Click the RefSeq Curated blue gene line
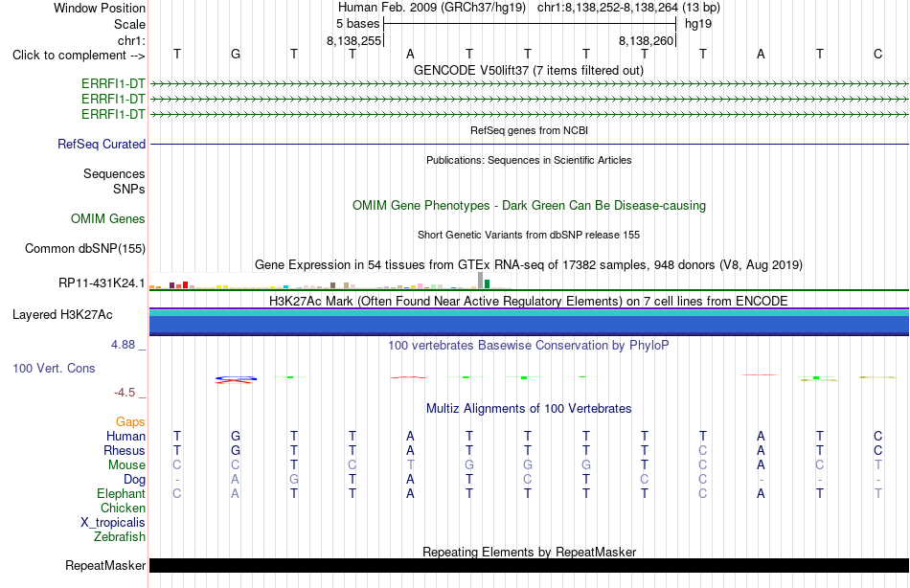Viewport: 910px width, 588px height. tap(529, 144)
